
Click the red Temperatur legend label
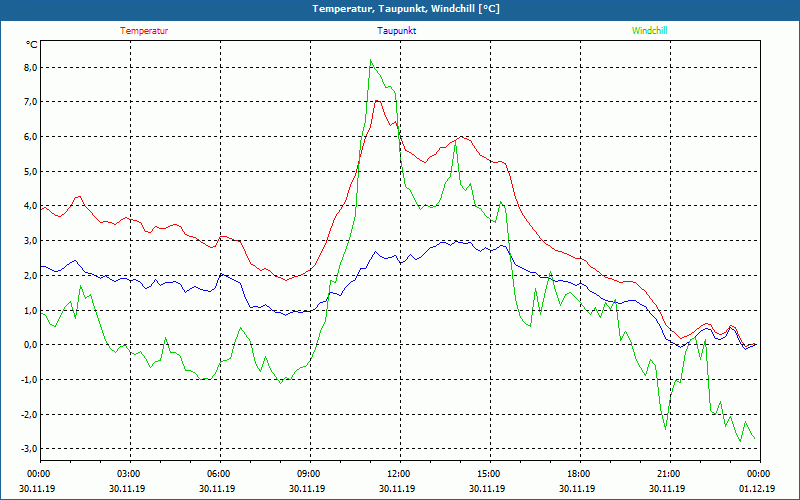(144, 30)
